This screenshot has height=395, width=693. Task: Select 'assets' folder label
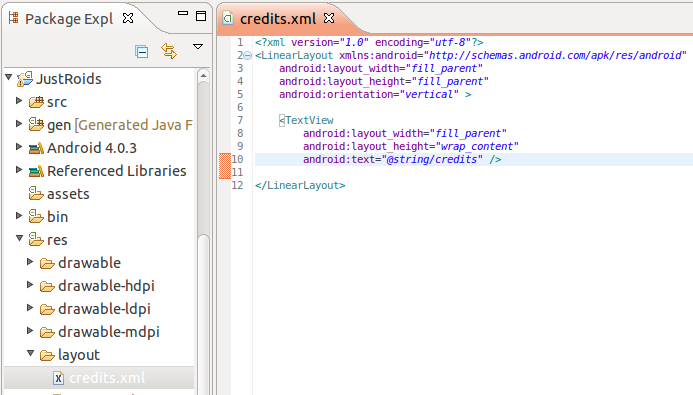(x=68, y=194)
